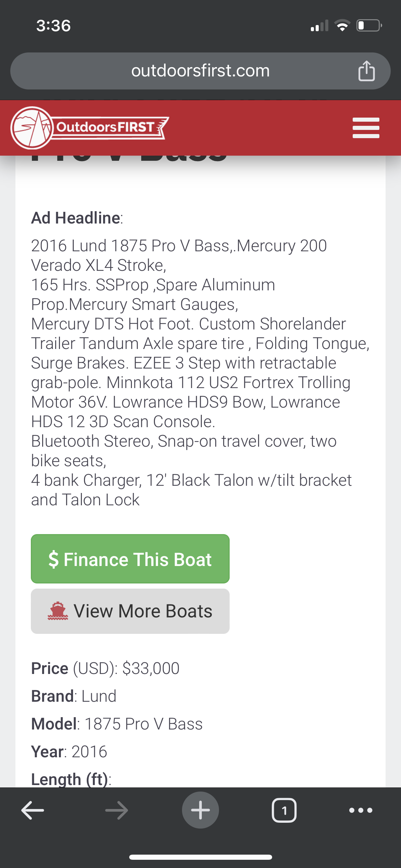The height and width of the screenshot is (868, 401).
Task: Tap the outdoorsfirst.com address bar
Action: point(200,71)
